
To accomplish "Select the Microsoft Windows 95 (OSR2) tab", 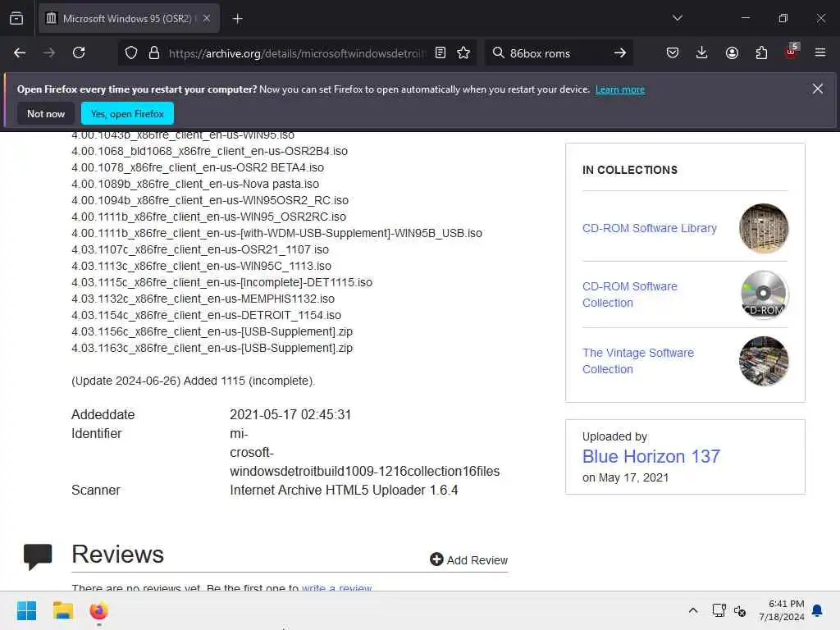I will pos(129,19).
